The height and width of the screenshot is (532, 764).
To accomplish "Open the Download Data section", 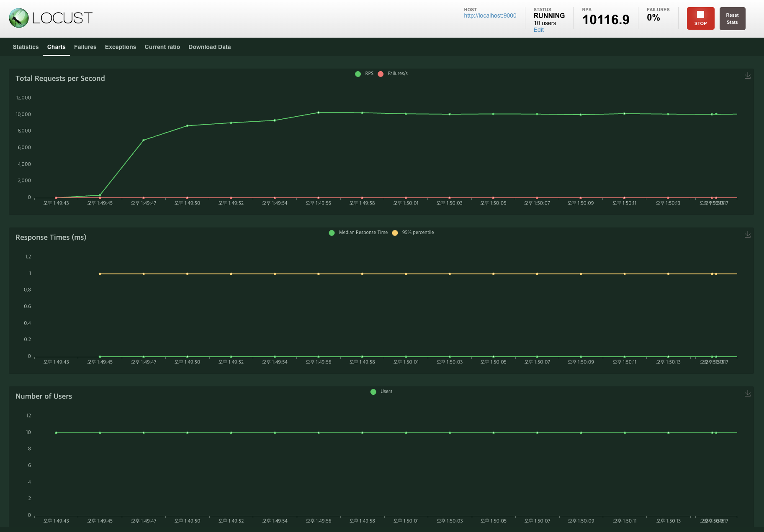I will coord(209,47).
